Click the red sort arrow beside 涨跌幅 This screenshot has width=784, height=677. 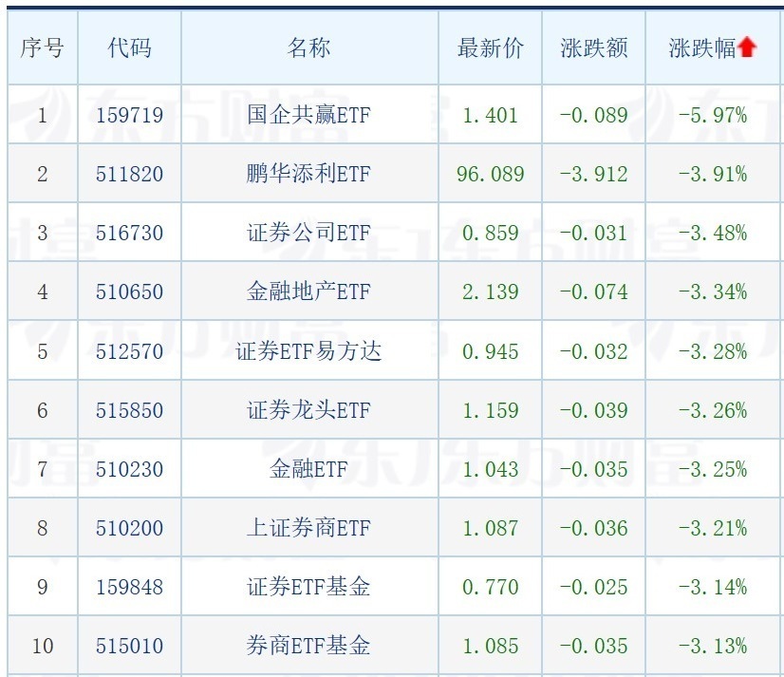(x=747, y=48)
